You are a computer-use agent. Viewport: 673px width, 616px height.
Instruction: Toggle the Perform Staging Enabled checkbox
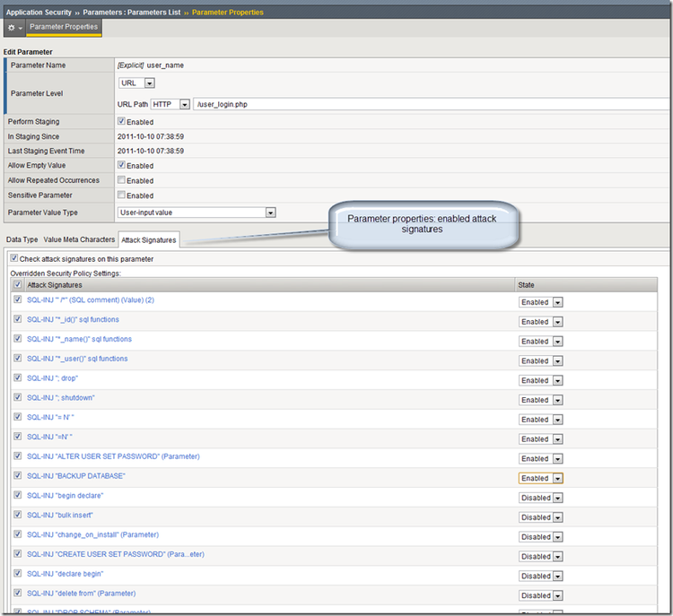[x=122, y=121]
